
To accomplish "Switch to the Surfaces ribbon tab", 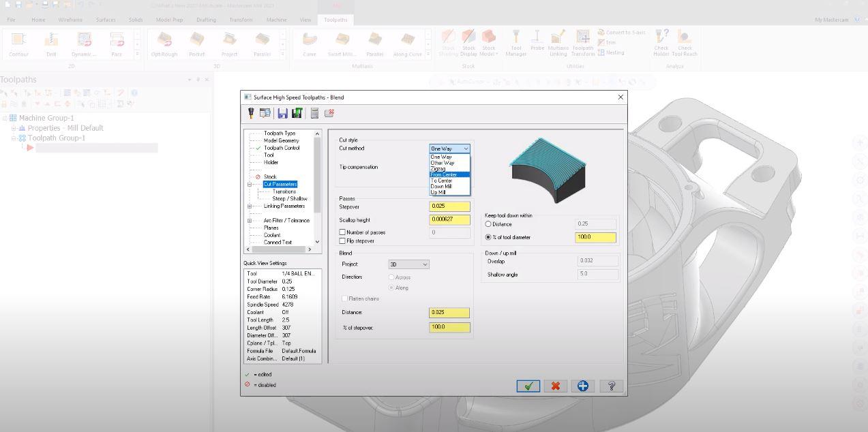I will point(106,20).
